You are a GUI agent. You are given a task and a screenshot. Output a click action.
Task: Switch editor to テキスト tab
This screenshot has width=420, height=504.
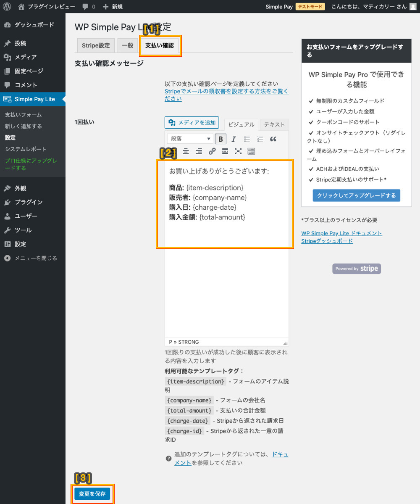point(274,124)
